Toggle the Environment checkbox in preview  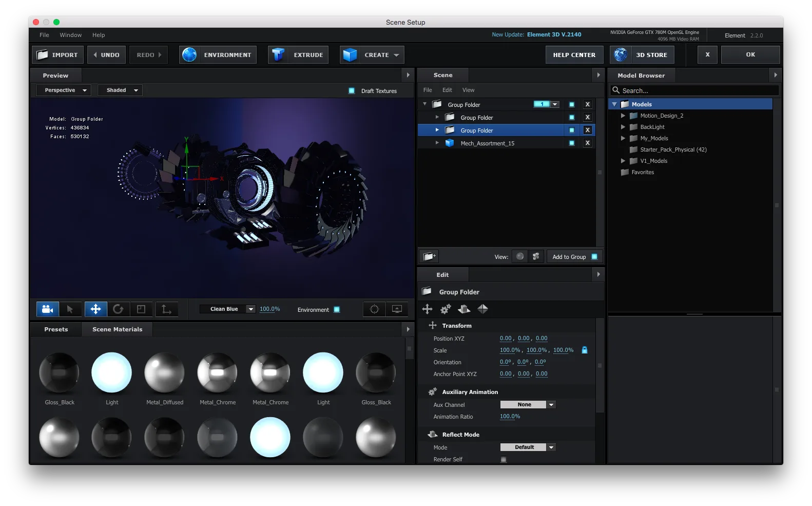click(337, 309)
